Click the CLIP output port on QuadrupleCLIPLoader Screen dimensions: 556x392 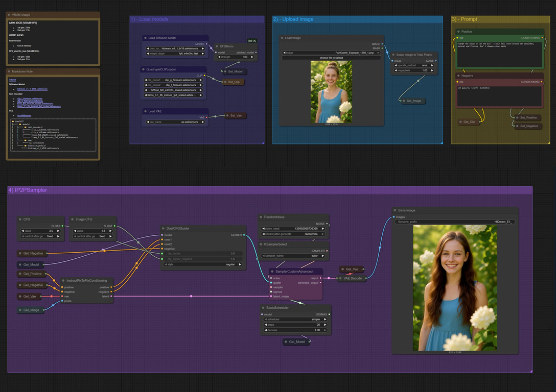pyautogui.click(x=205, y=76)
